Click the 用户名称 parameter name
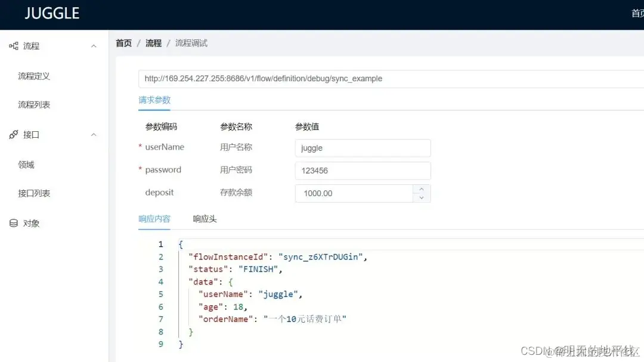The image size is (644, 362). pyautogui.click(x=236, y=147)
